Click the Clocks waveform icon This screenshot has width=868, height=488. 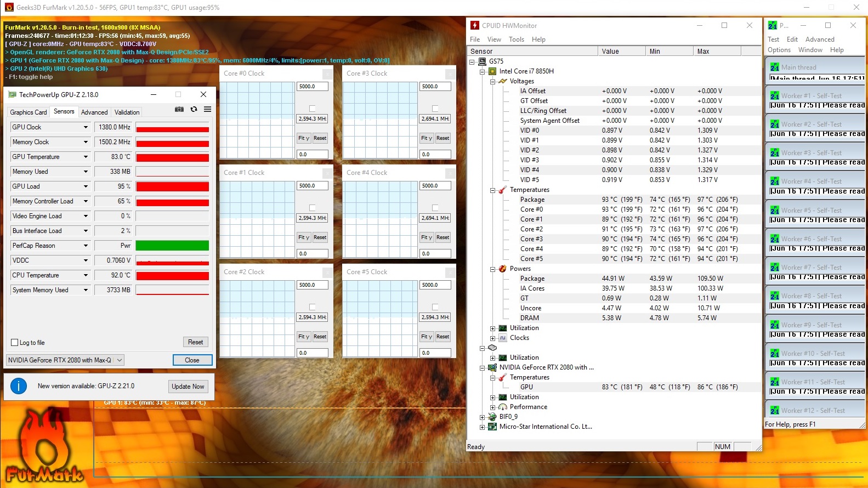[x=503, y=338]
